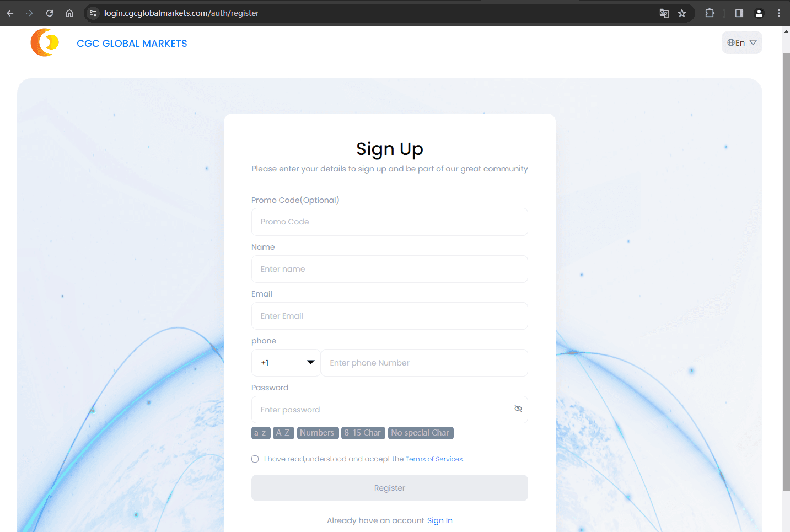Open the Terms of Services link

point(434,459)
